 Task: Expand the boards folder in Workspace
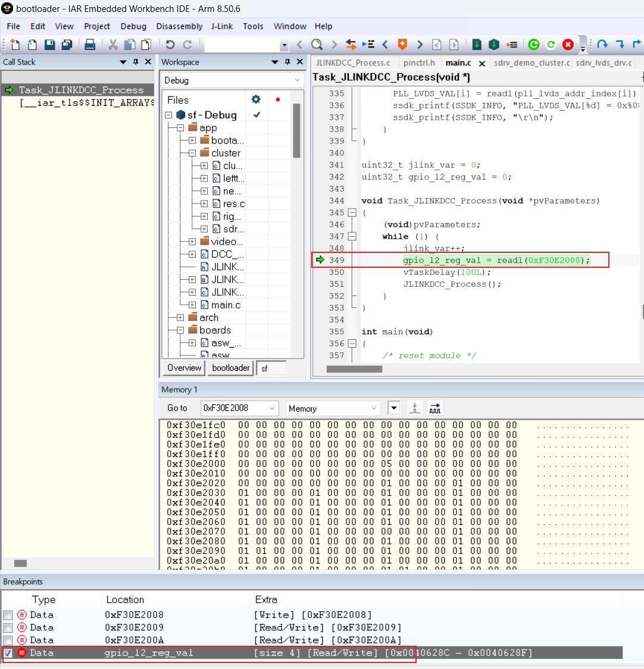(180, 330)
